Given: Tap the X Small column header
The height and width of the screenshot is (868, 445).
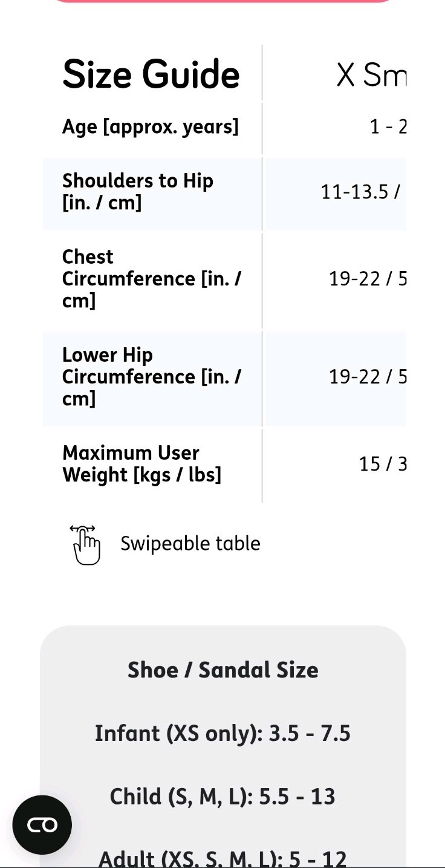Looking at the screenshot, I should [371, 75].
